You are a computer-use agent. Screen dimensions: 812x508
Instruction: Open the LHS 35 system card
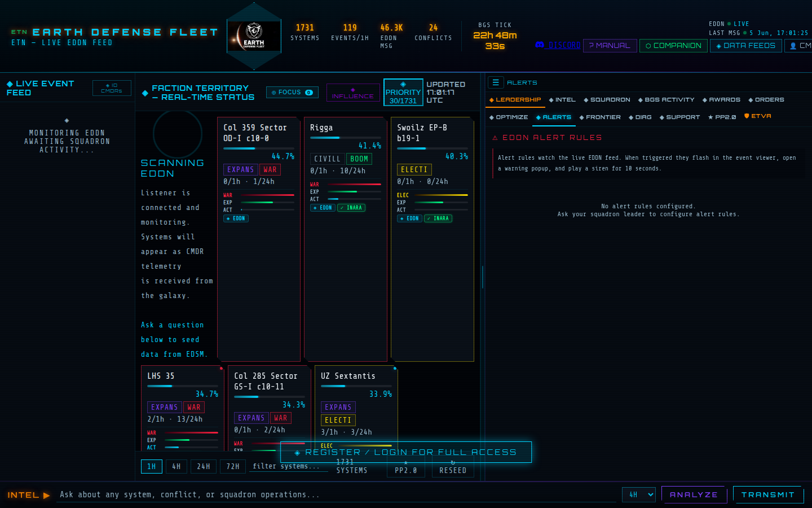click(x=183, y=408)
